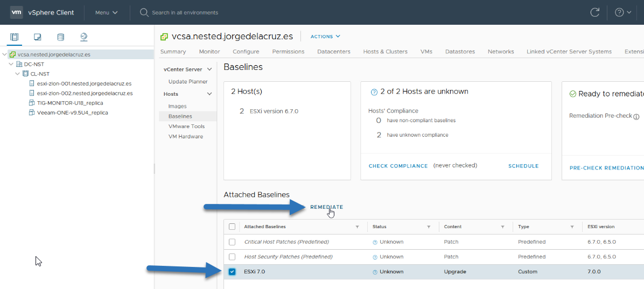The height and width of the screenshot is (289, 644).
Task: Open the Datastores tab
Action: click(460, 52)
